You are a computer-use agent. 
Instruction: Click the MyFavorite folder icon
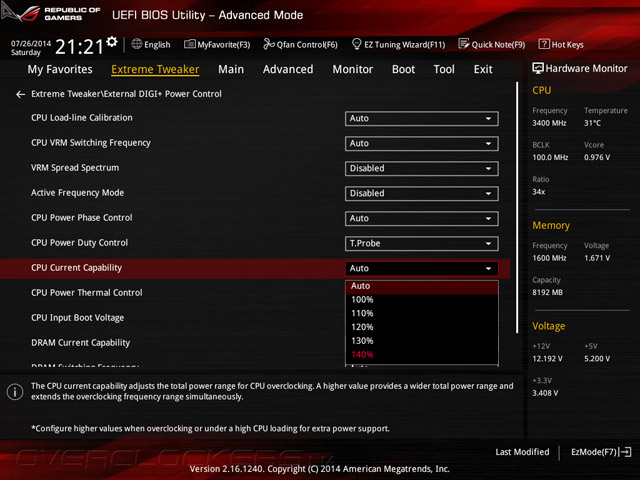coord(189,44)
